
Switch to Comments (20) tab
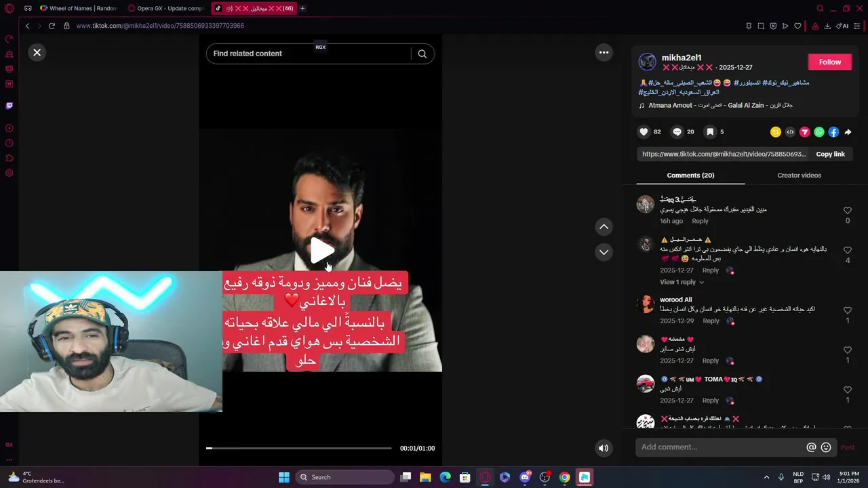pyautogui.click(x=690, y=175)
